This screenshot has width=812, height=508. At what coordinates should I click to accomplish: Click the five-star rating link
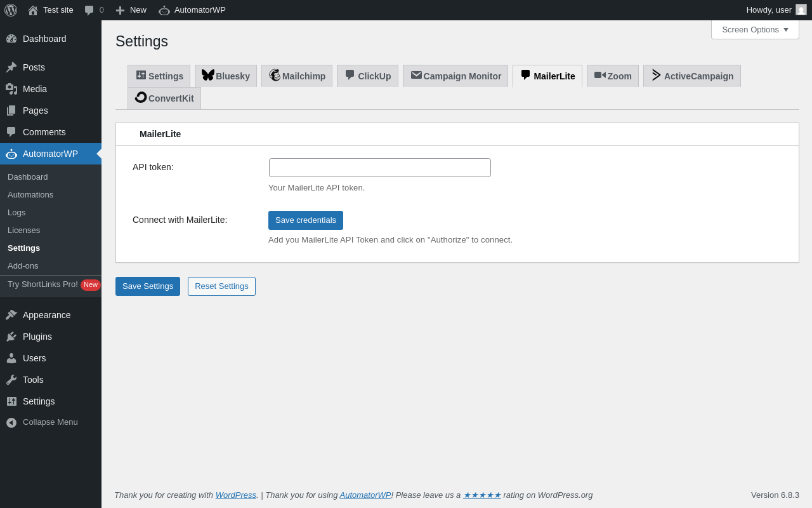tap(482, 495)
